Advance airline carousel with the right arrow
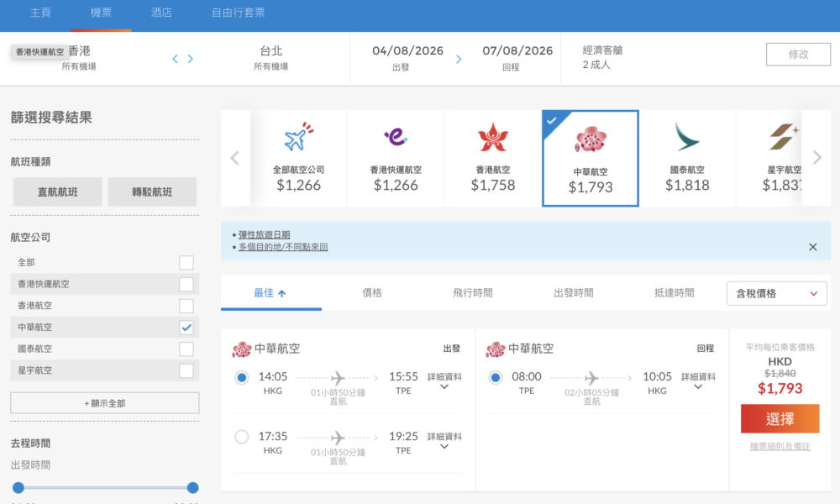 (x=817, y=157)
